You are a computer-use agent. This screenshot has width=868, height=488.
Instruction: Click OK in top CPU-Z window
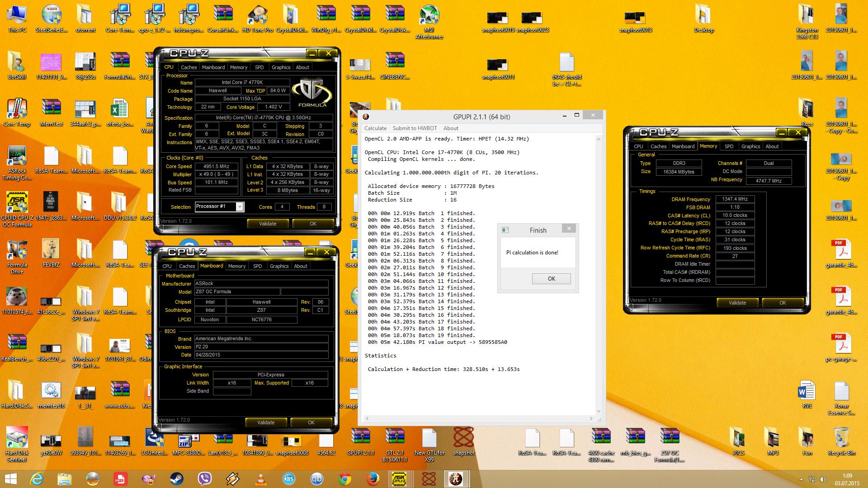(313, 224)
